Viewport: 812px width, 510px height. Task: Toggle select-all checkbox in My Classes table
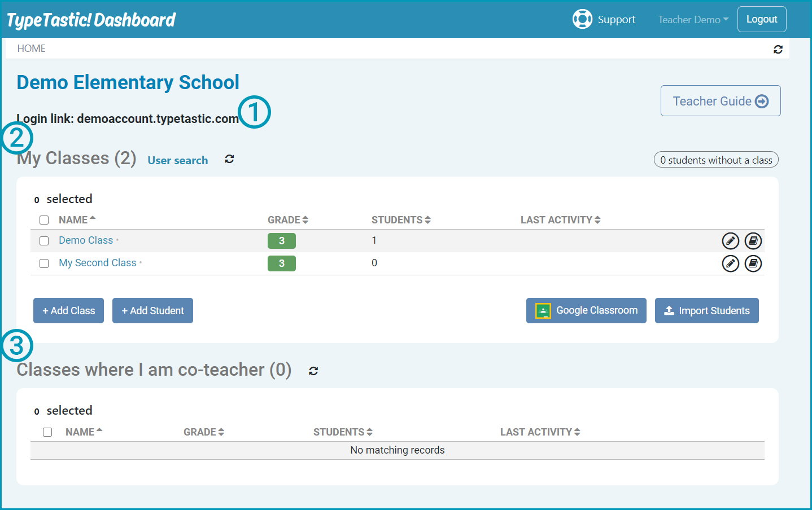tap(44, 220)
